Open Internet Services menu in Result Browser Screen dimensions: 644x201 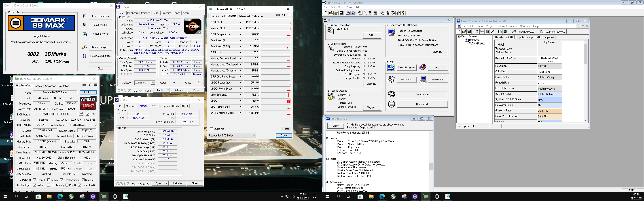507,26
